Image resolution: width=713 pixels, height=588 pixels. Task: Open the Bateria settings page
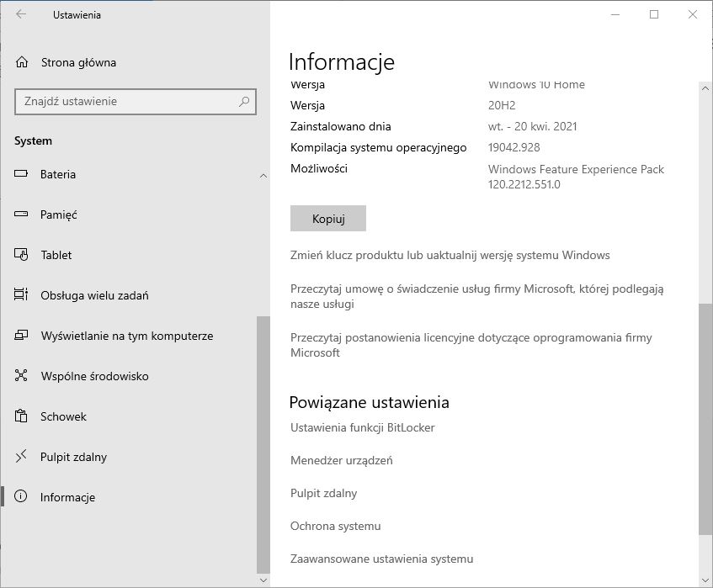click(58, 174)
